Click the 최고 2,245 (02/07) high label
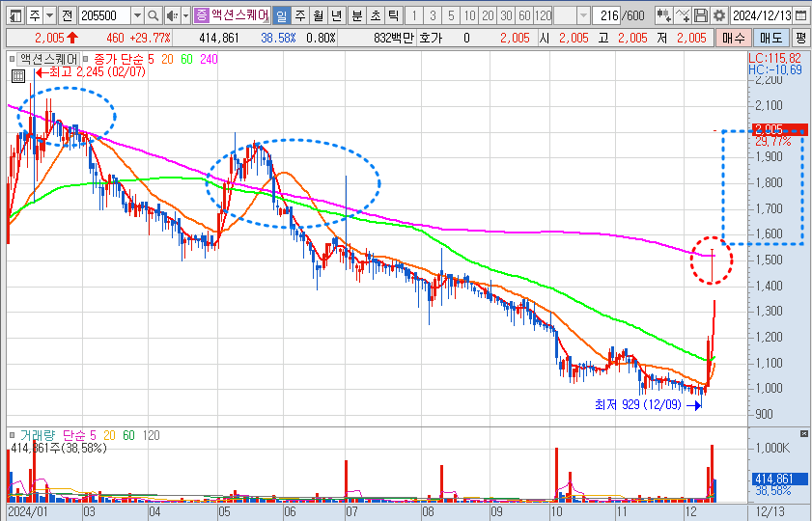The image size is (812, 521). point(98,72)
